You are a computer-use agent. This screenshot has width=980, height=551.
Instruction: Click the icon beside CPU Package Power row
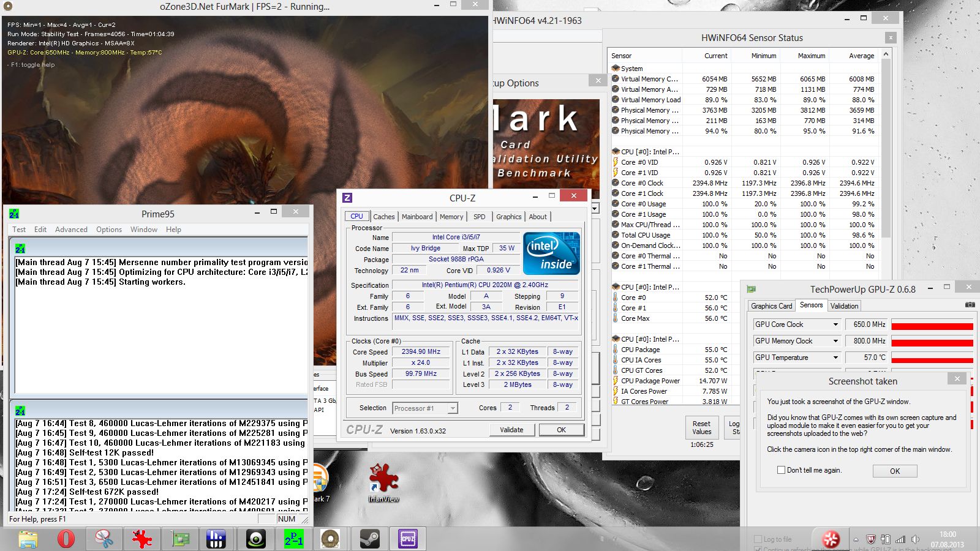[x=616, y=380]
